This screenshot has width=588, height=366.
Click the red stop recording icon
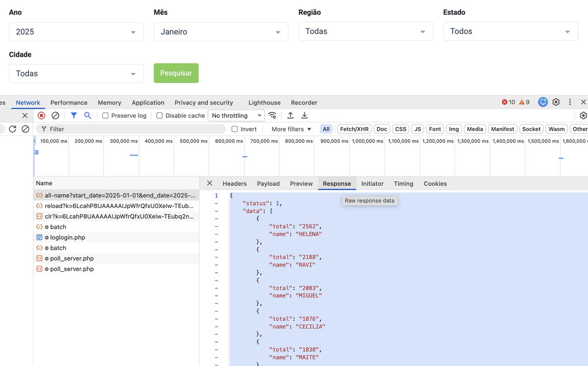tap(42, 115)
